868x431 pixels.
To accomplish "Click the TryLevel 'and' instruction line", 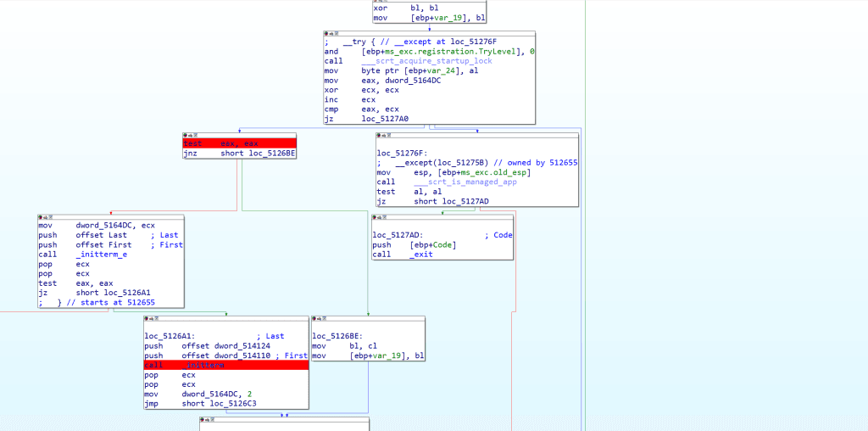I will pos(429,52).
